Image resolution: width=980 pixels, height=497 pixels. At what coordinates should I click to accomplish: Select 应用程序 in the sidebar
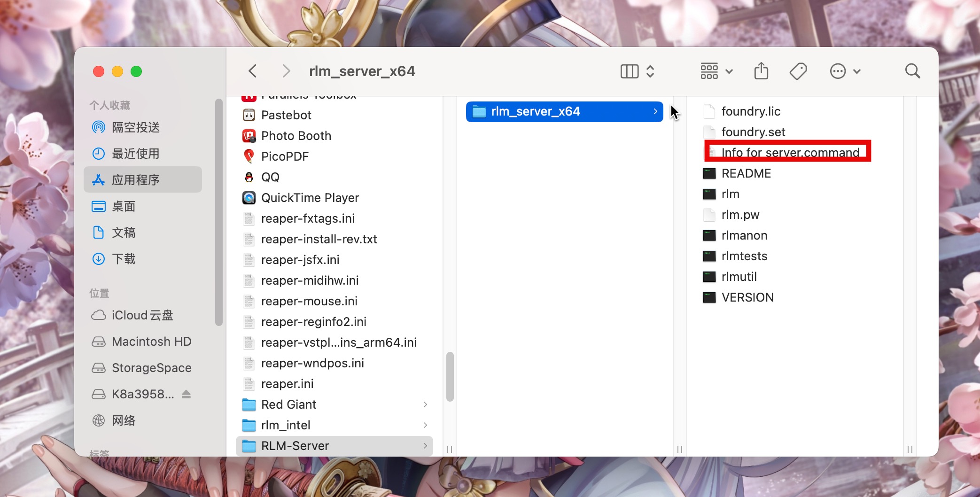point(136,180)
